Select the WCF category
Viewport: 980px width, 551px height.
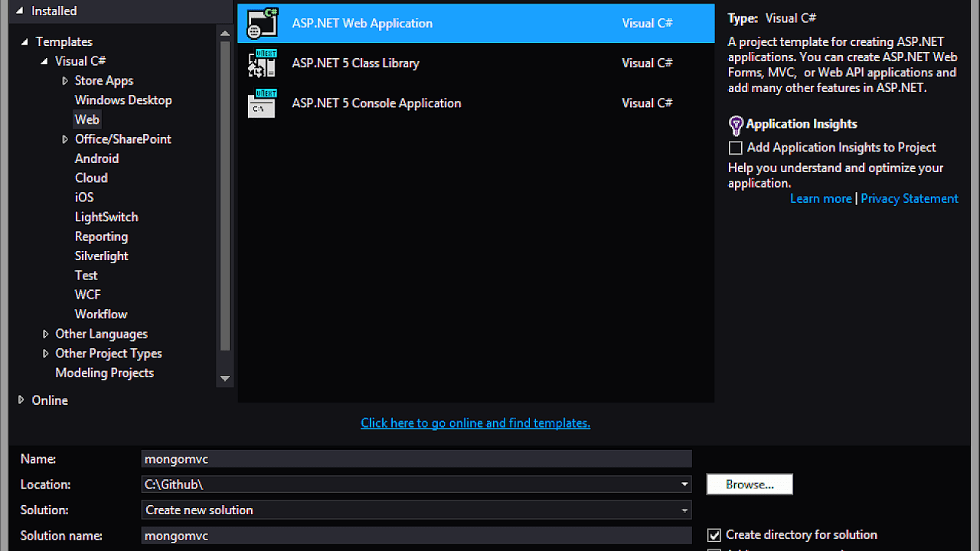point(88,295)
